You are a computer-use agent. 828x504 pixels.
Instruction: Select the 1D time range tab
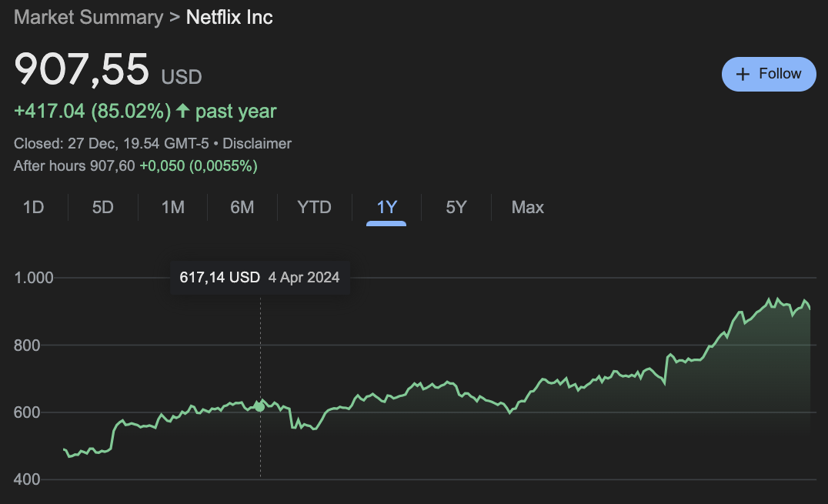[33, 207]
